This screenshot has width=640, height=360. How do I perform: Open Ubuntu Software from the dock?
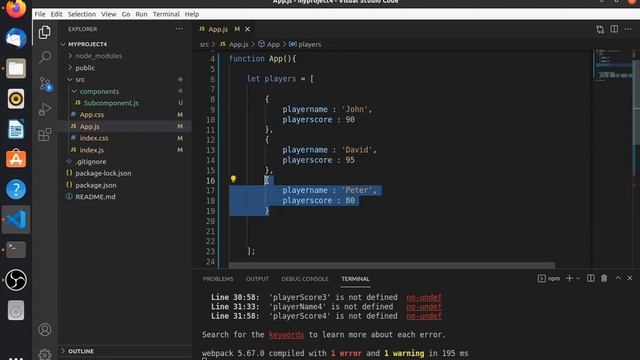16,159
